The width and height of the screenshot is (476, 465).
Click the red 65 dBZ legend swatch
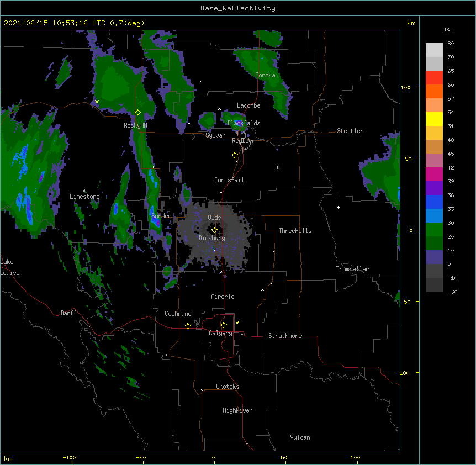point(434,77)
